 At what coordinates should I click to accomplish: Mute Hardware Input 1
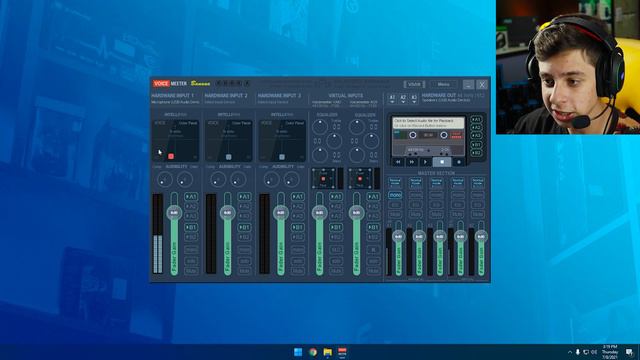(x=191, y=271)
